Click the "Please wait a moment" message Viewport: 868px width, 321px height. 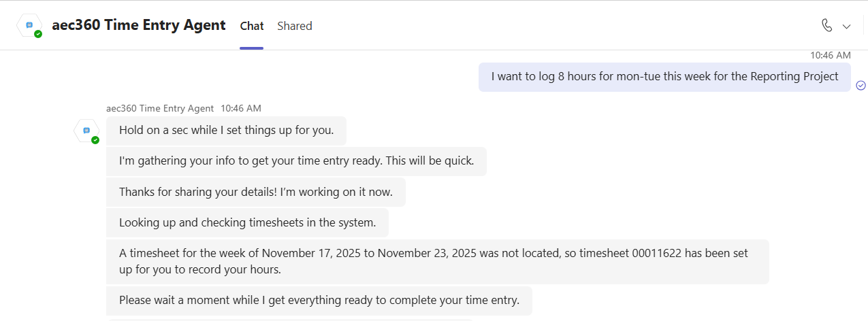(x=319, y=300)
